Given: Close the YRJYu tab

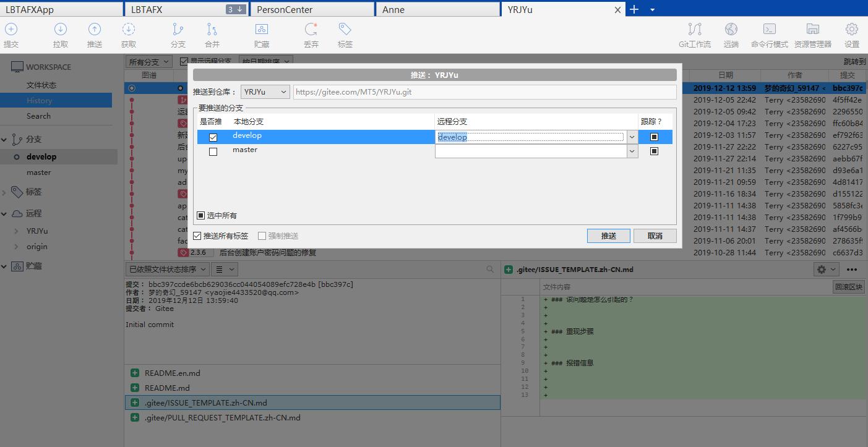Looking at the screenshot, I should click(617, 10).
